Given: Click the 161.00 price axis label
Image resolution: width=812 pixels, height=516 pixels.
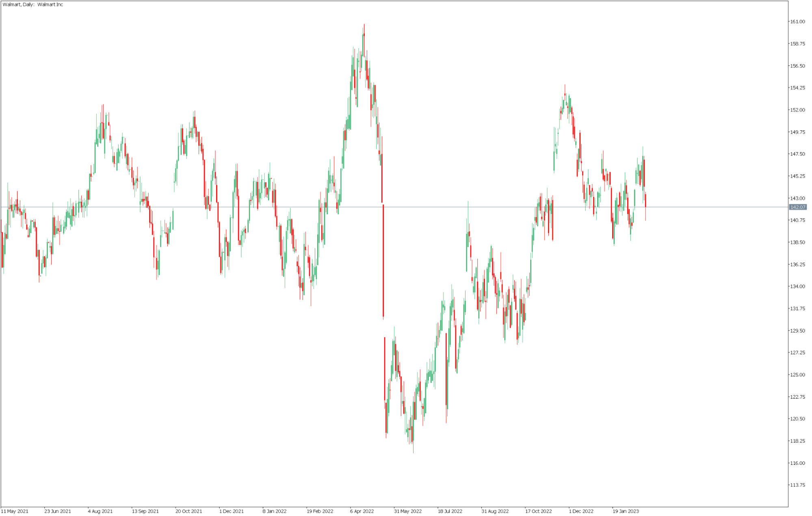Looking at the screenshot, I should coord(797,22).
